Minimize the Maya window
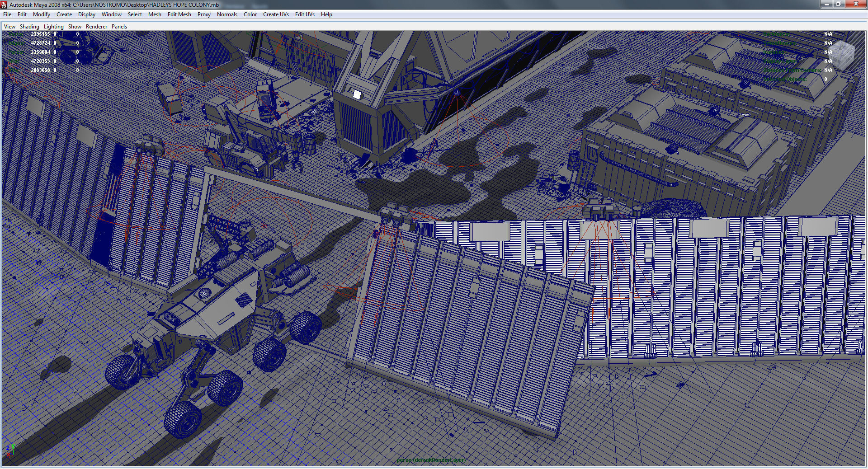 pyautogui.click(x=827, y=4)
